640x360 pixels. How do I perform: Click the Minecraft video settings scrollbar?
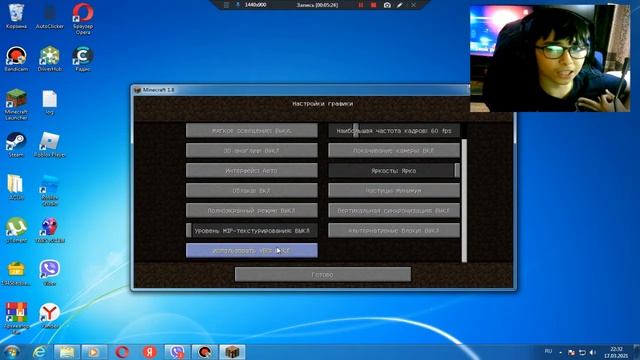(464, 200)
